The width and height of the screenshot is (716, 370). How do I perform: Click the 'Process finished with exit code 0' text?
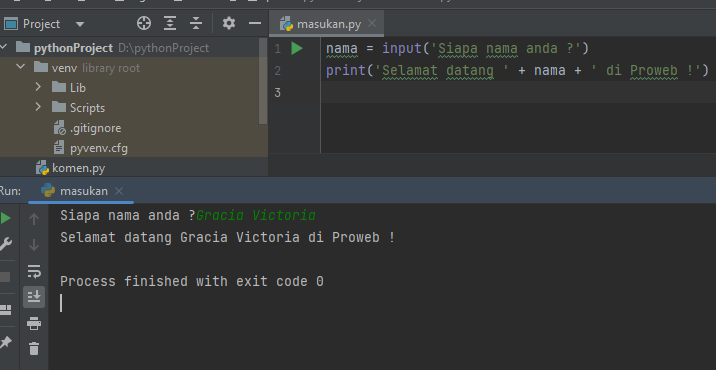[192, 281]
